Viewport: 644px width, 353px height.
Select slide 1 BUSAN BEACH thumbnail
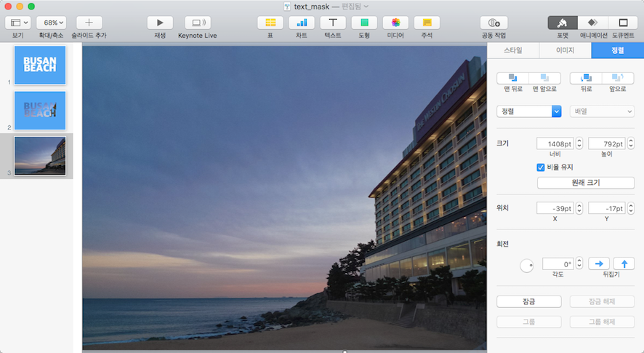coord(40,65)
